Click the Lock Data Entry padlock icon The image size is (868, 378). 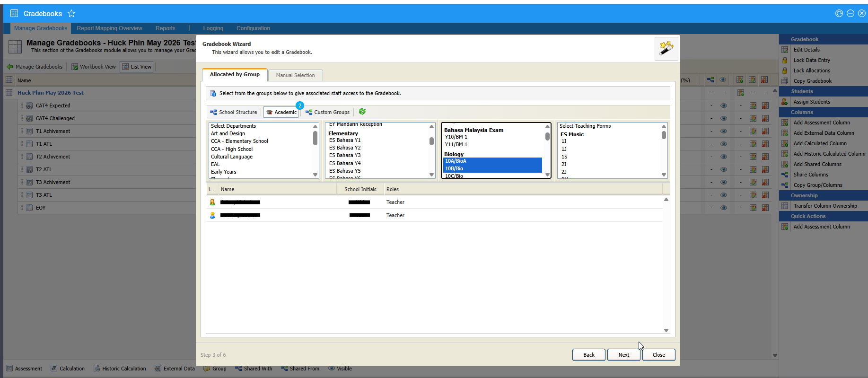coord(785,60)
